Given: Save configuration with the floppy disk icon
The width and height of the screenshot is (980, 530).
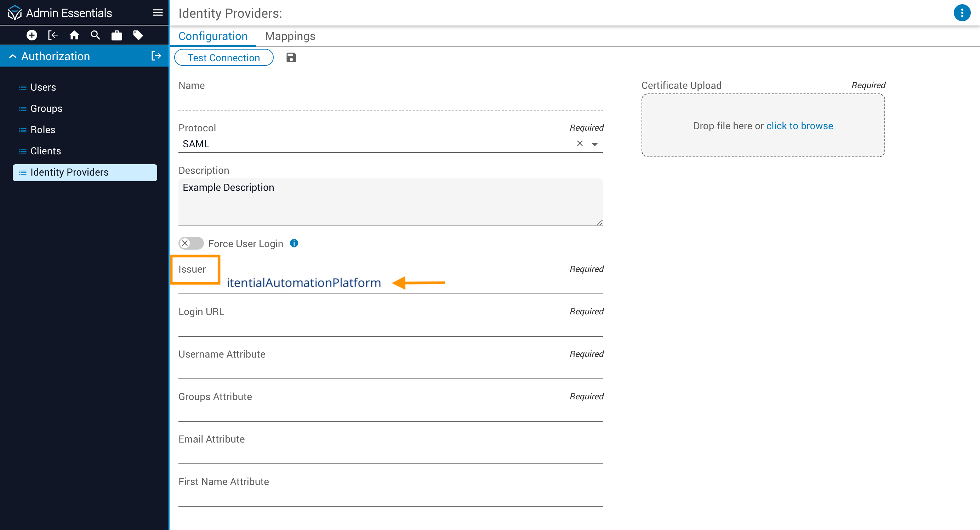Looking at the screenshot, I should 291,57.
